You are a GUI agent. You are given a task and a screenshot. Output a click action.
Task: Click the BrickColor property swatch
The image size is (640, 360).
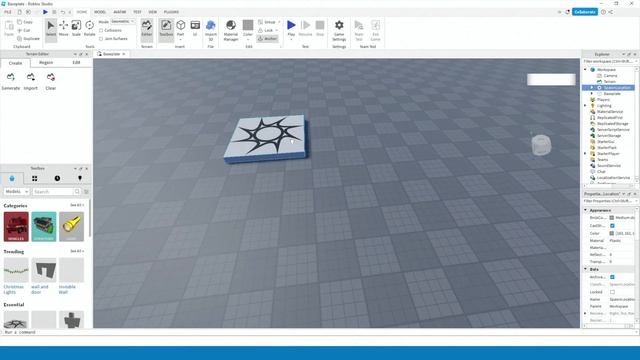(611, 218)
